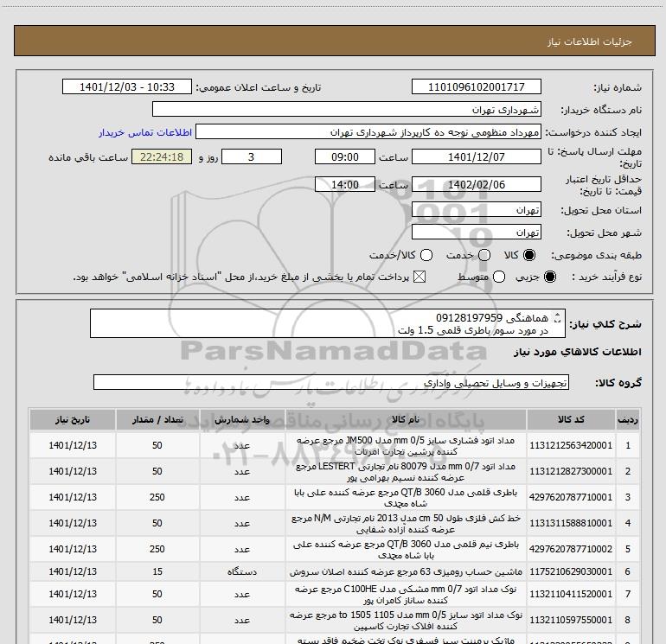The height and width of the screenshot is (644, 666).
Task: Click the 1505 1105 pencil lead item name
Action: coord(406,620)
